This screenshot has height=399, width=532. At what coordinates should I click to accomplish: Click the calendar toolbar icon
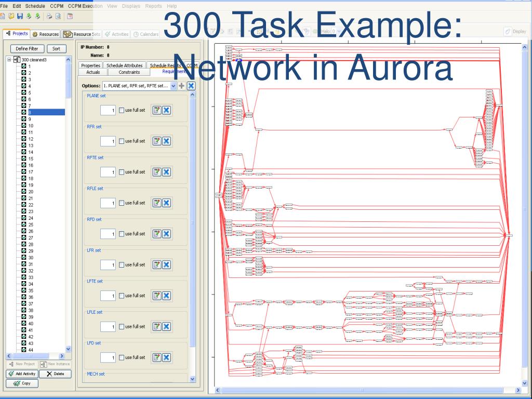70,16
